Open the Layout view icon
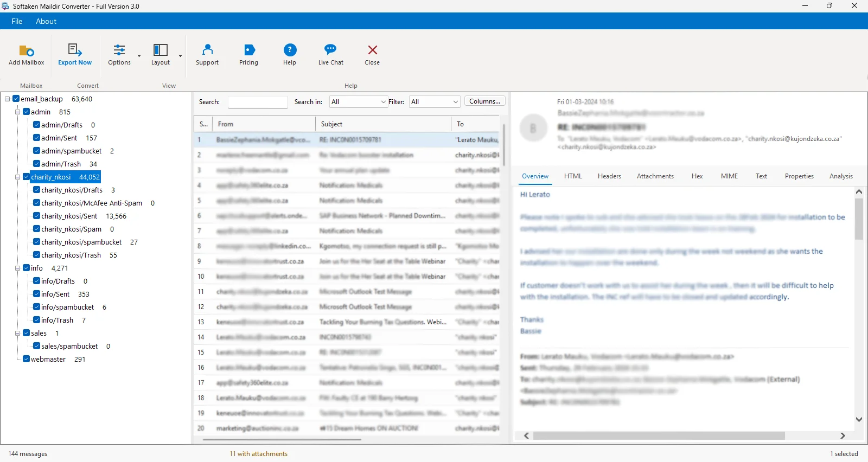Image resolution: width=868 pixels, height=462 pixels. (x=161, y=50)
